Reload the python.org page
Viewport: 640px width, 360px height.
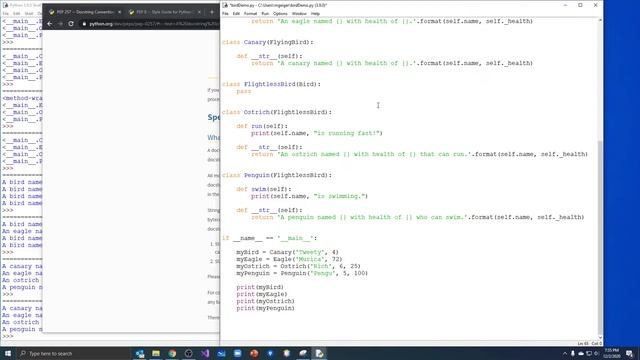pyautogui.click(x=71, y=24)
